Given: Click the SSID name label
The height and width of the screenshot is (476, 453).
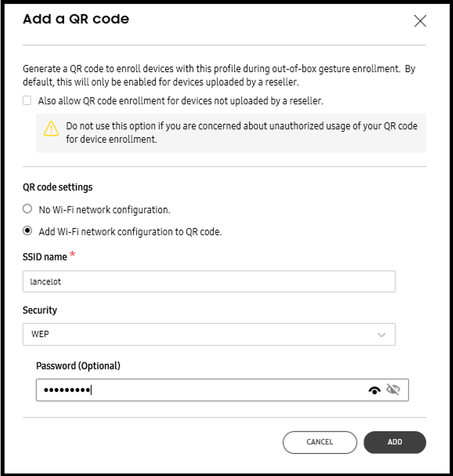Looking at the screenshot, I should click(x=45, y=257).
